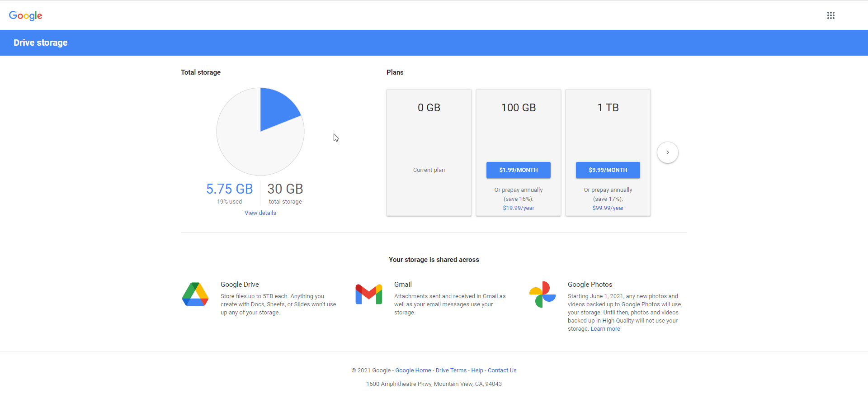Buy 100 GB for $1.99/MONTH
Screen dimensions: 868x399
click(x=519, y=170)
